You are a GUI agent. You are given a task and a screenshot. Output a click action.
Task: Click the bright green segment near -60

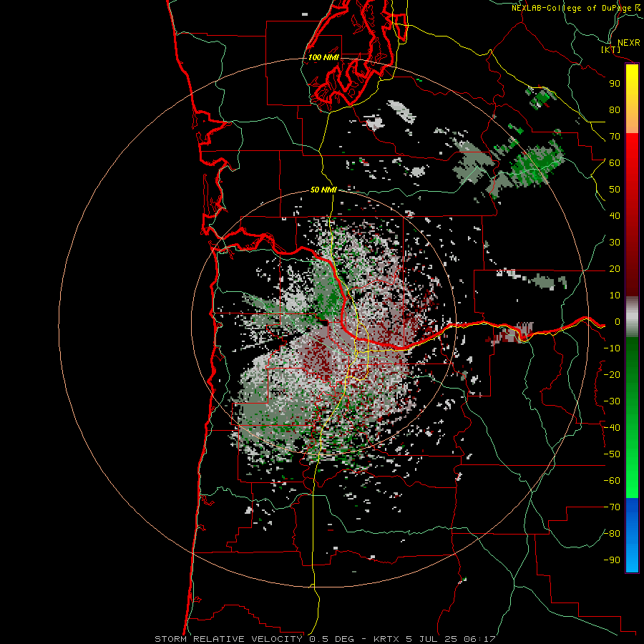pyautogui.click(x=632, y=482)
